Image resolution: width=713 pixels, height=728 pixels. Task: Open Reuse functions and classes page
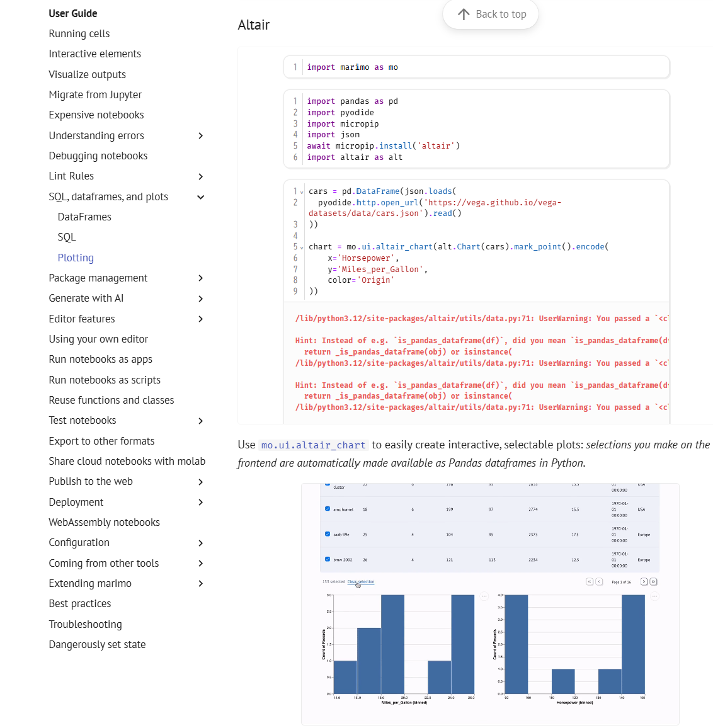point(111,401)
